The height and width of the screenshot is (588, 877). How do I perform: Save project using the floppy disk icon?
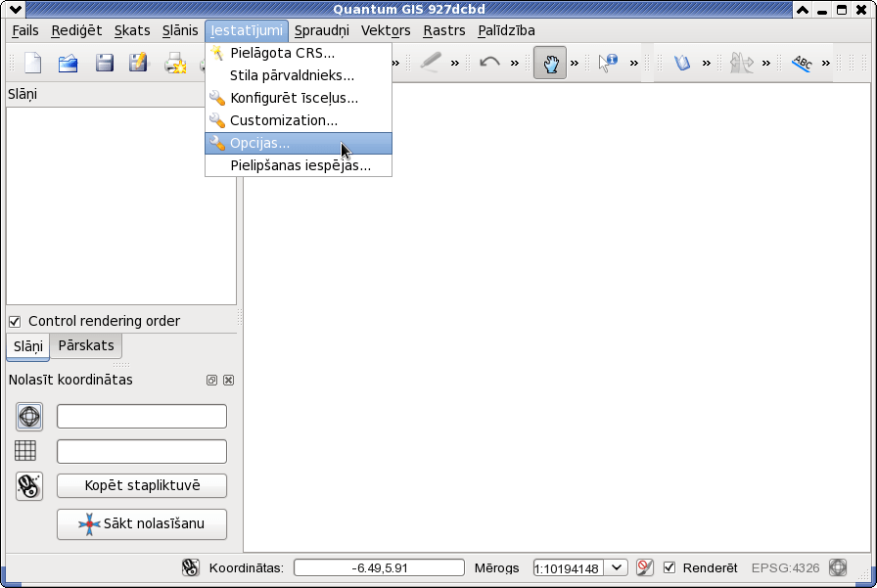104,63
